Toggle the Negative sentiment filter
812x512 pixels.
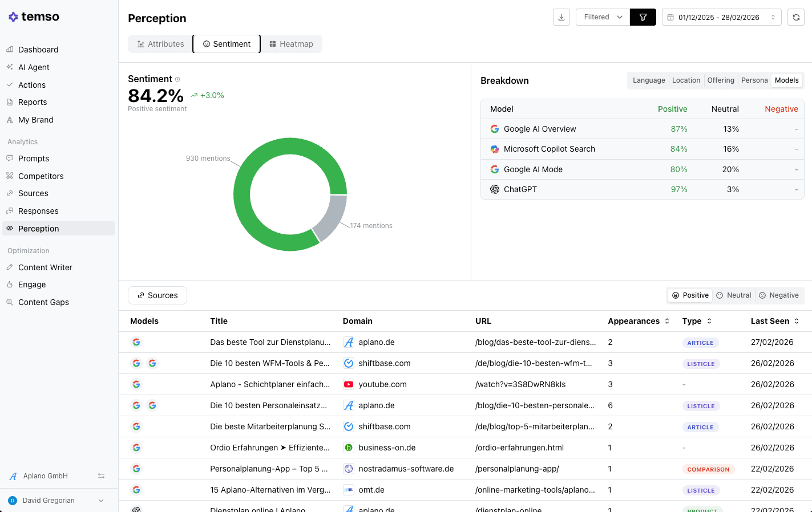779,295
